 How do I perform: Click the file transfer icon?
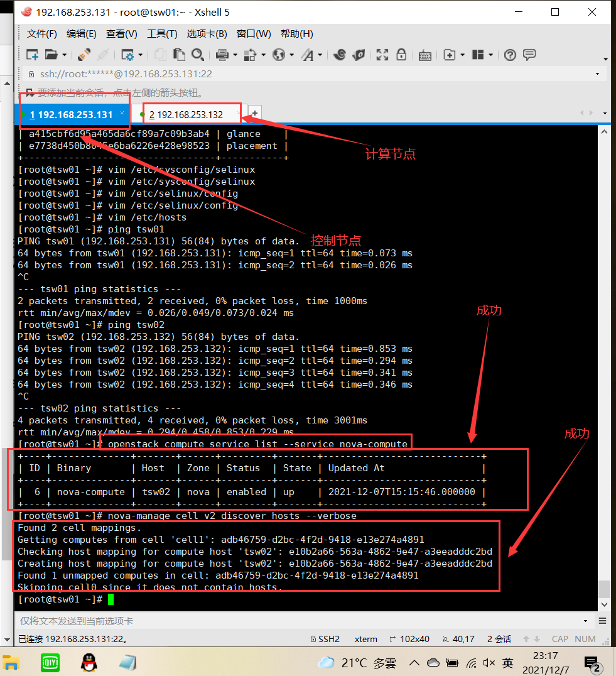point(251,55)
